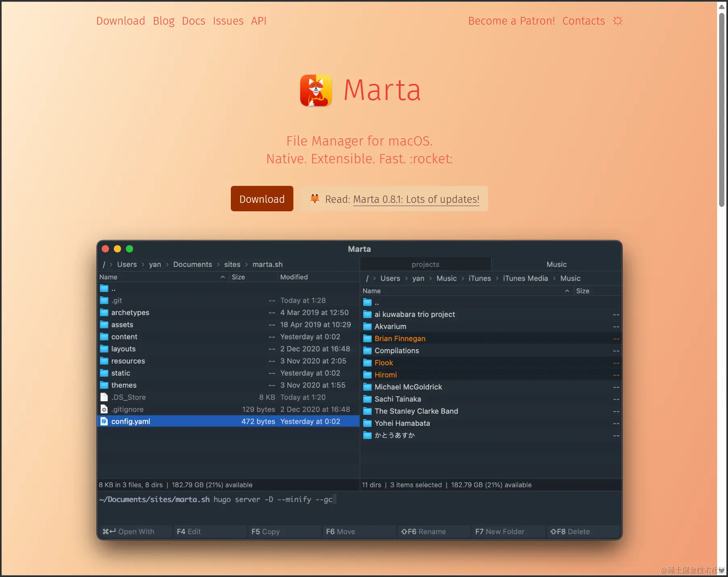The width and height of the screenshot is (728, 577).
Task: Click the config.yaml file icon
Action: [104, 421]
